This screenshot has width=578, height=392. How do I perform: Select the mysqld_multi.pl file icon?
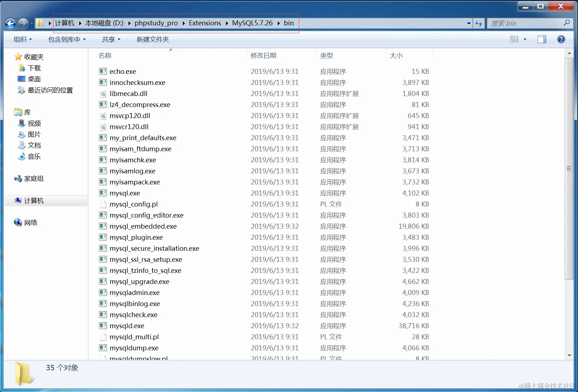point(103,337)
